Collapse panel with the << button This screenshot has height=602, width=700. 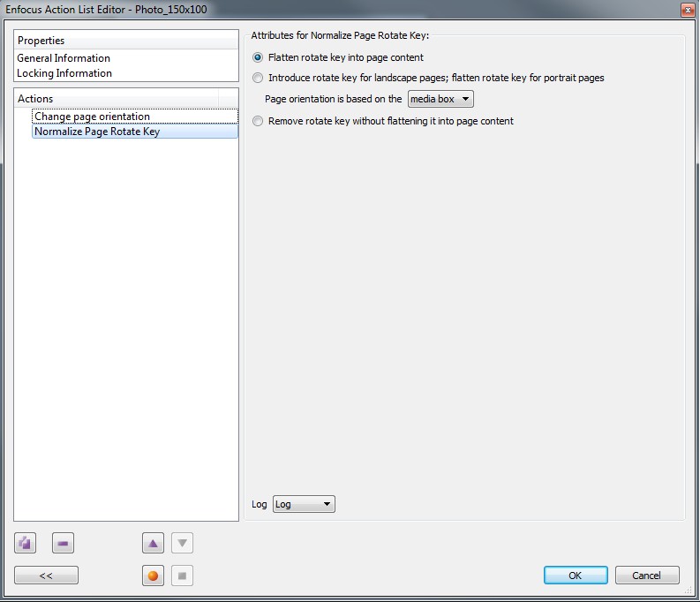pos(46,576)
